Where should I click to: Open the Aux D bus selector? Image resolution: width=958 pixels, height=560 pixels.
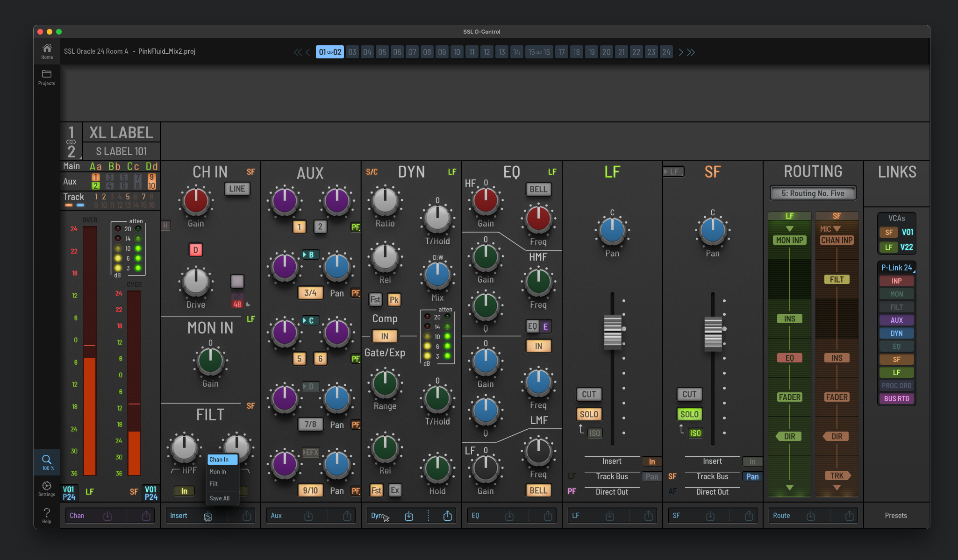pyautogui.click(x=311, y=386)
